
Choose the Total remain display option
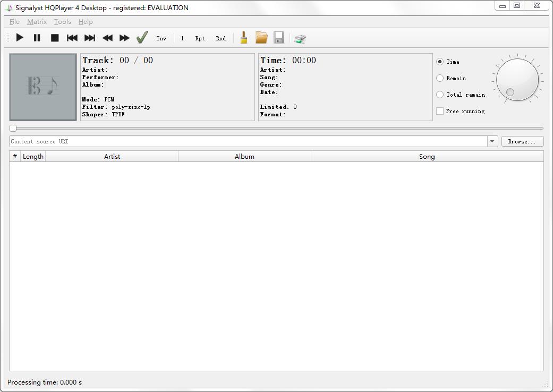440,95
